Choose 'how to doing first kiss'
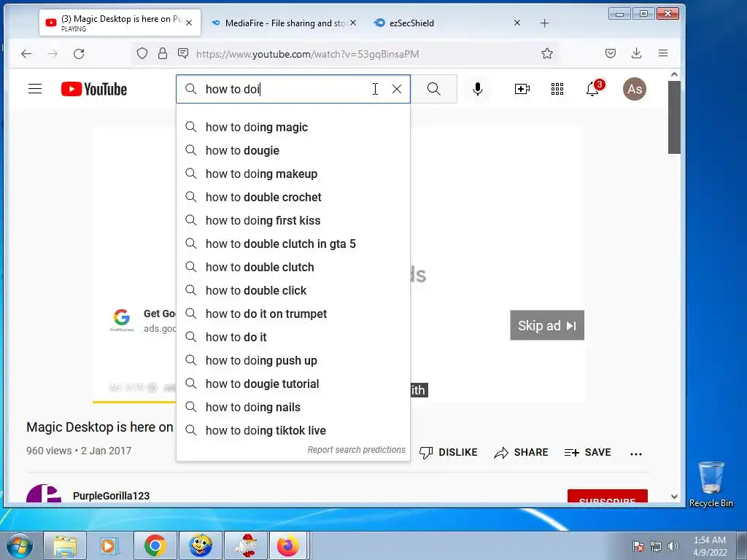 coord(293,220)
